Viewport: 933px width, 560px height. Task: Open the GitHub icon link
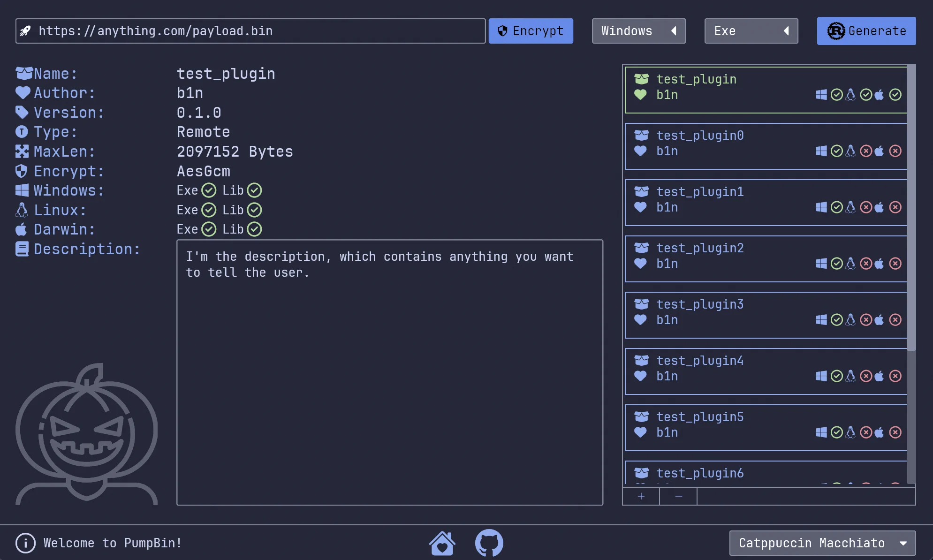click(x=489, y=543)
